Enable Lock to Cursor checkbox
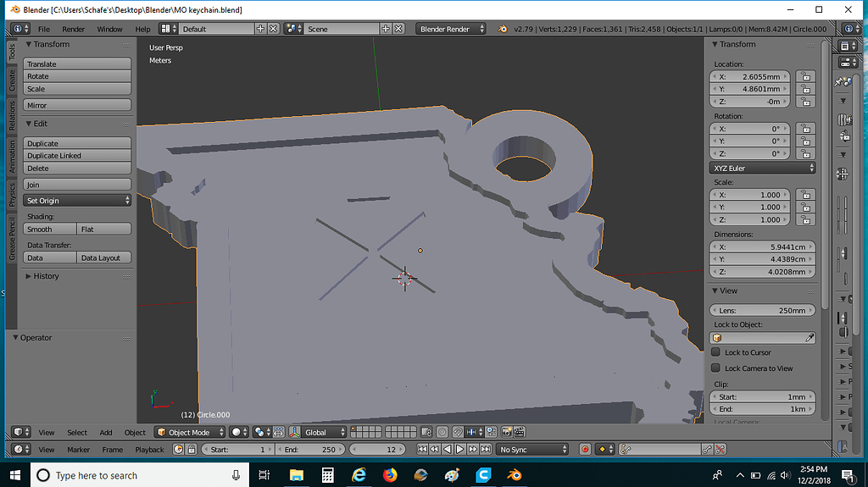The width and height of the screenshot is (868, 487). (715, 352)
